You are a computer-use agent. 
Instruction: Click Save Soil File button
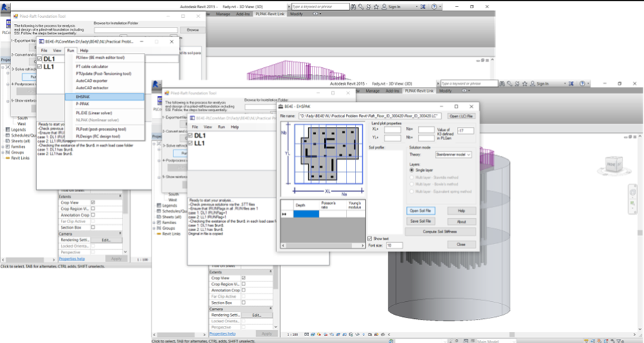[421, 222]
